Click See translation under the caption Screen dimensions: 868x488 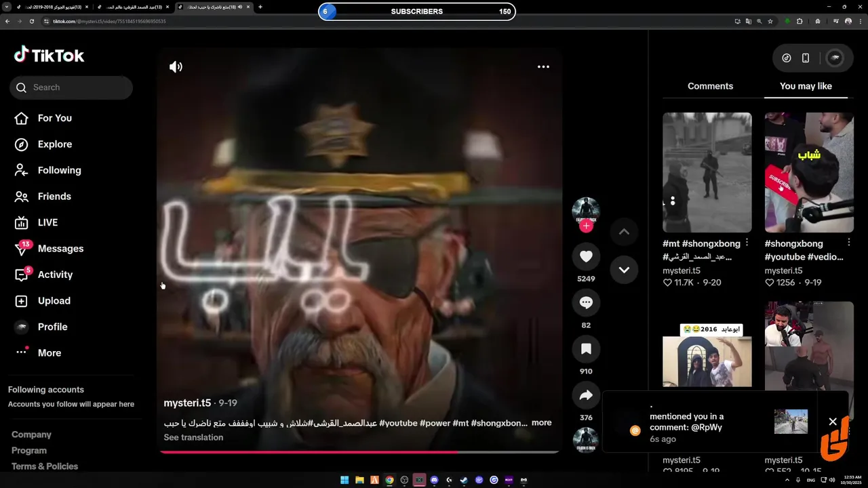tap(193, 437)
